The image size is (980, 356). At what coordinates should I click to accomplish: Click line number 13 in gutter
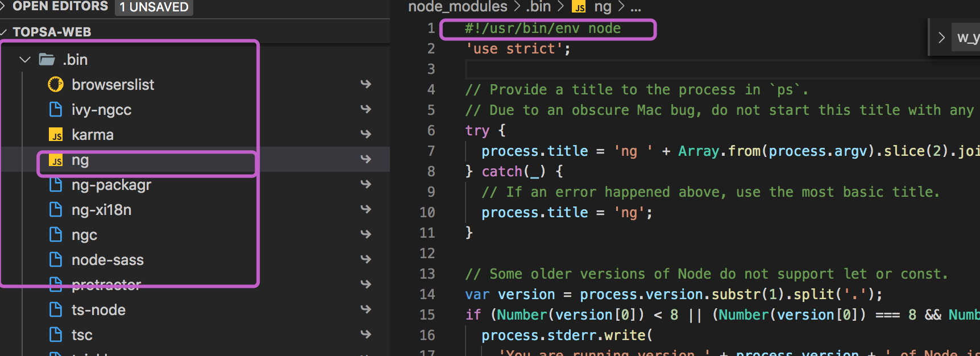click(427, 274)
